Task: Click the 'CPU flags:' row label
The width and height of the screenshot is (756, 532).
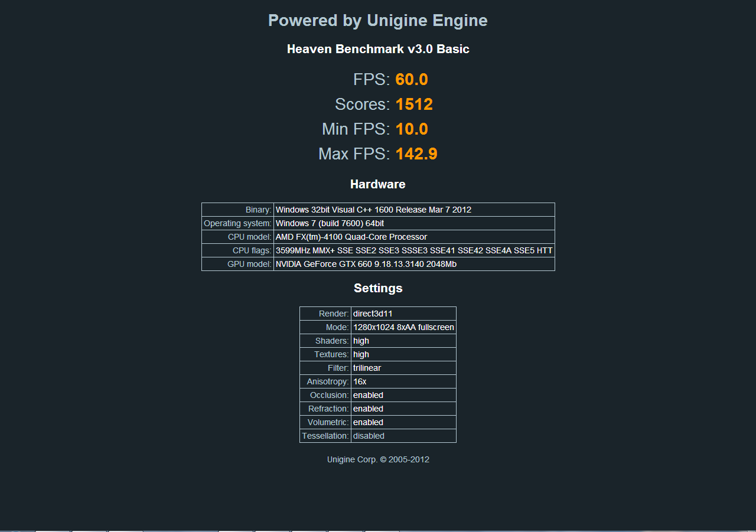Action: tap(252, 250)
